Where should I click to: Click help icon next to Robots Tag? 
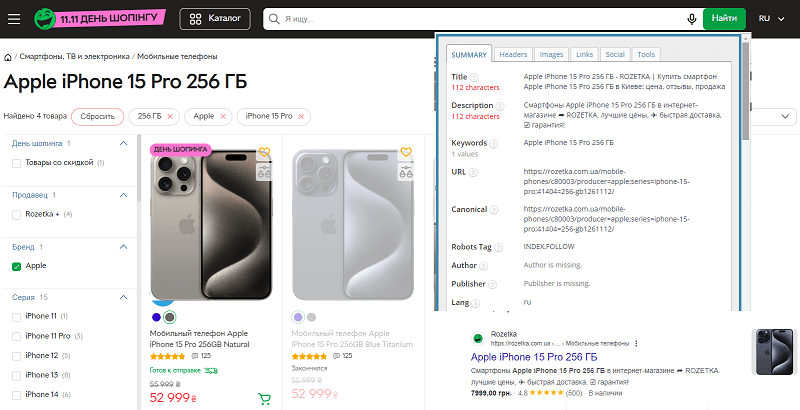[x=498, y=248]
